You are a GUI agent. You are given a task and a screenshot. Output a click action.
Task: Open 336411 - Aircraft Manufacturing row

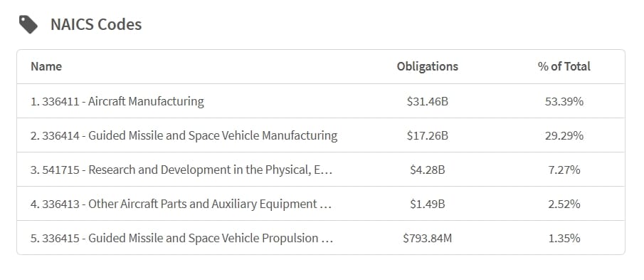point(321,101)
